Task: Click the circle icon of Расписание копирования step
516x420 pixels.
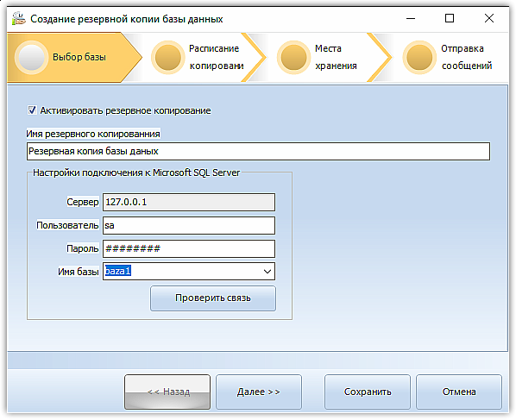Action: (168, 57)
